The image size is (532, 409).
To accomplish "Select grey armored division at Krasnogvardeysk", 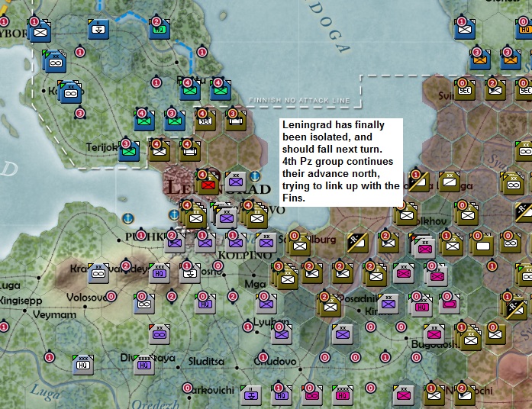I will point(98,273).
